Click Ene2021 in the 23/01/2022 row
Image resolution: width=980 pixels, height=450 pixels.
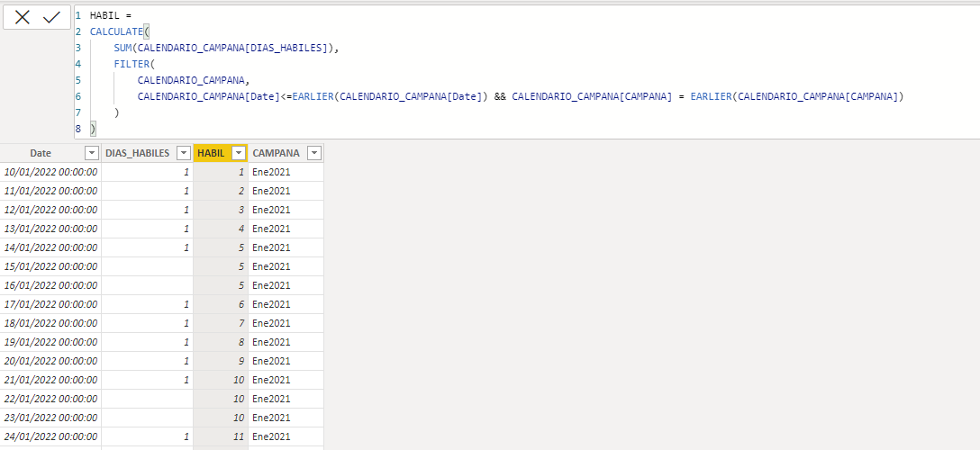pos(286,418)
